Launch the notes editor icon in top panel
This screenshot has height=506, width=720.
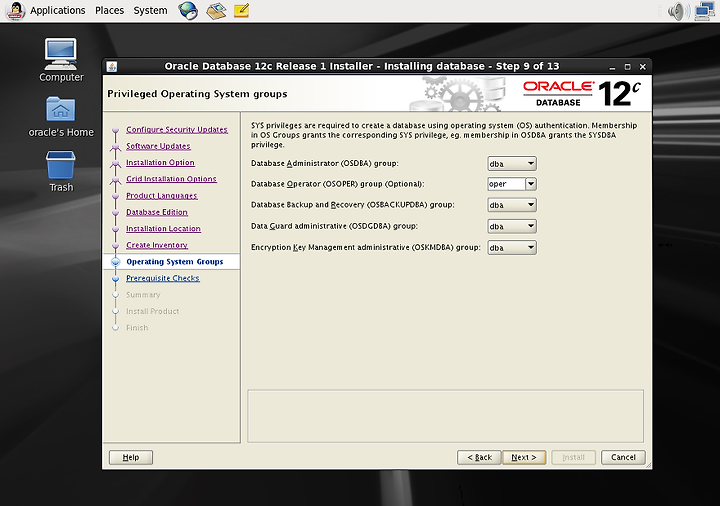click(x=242, y=10)
